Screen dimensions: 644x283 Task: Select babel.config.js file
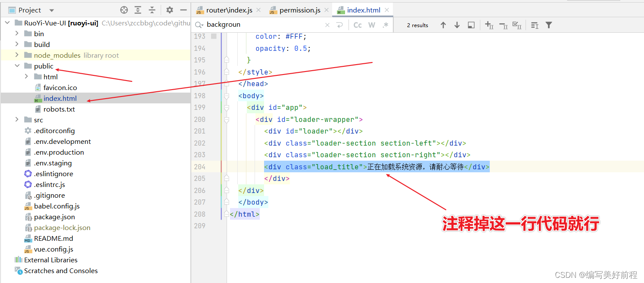pyautogui.click(x=57, y=206)
